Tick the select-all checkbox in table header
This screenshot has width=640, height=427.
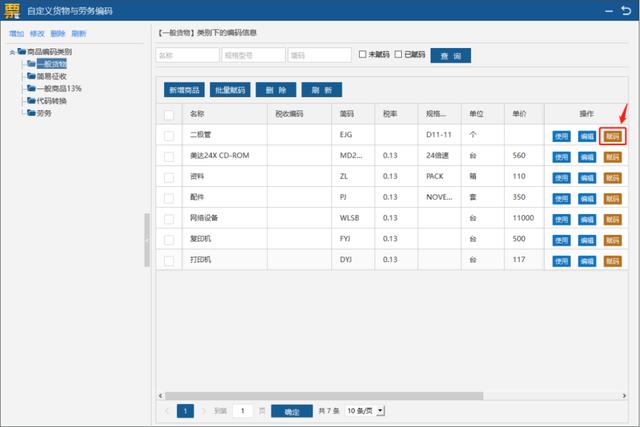(x=170, y=114)
